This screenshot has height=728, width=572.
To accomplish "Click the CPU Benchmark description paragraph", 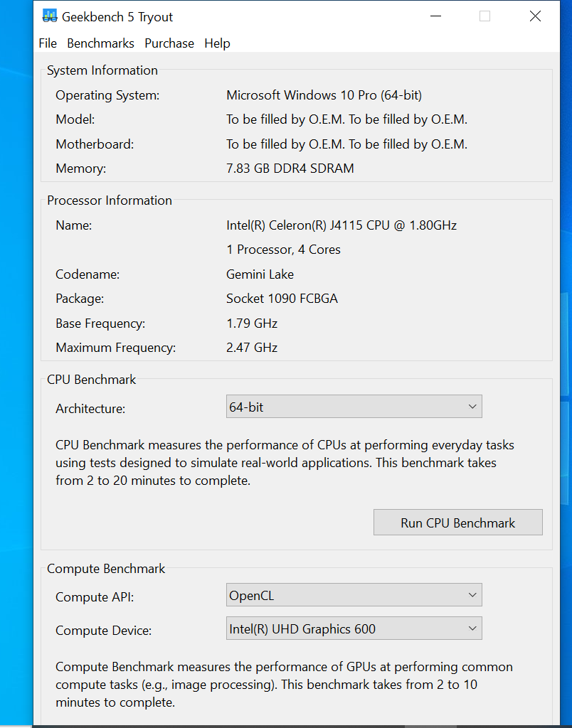I will (285, 463).
